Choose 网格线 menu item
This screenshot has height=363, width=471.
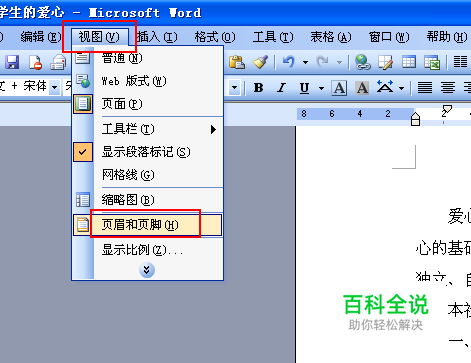148,175
